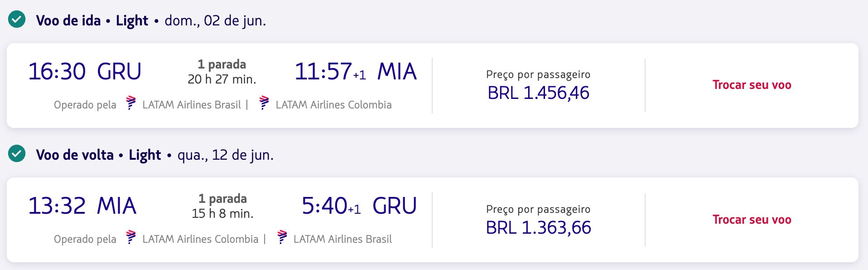This screenshot has width=868, height=270.
Task: Select the BRL 1.363,66 price
Action: point(538,227)
